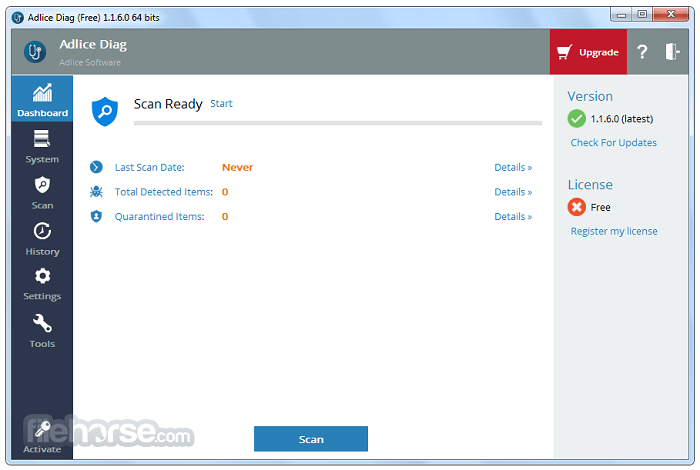The width and height of the screenshot is (700, 470).
Task: Open the Tools wrench icon
Action: click(42, 324)
